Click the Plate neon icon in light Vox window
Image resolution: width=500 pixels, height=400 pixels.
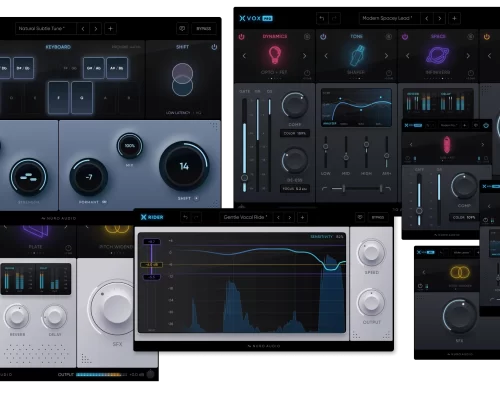point(36,231)
